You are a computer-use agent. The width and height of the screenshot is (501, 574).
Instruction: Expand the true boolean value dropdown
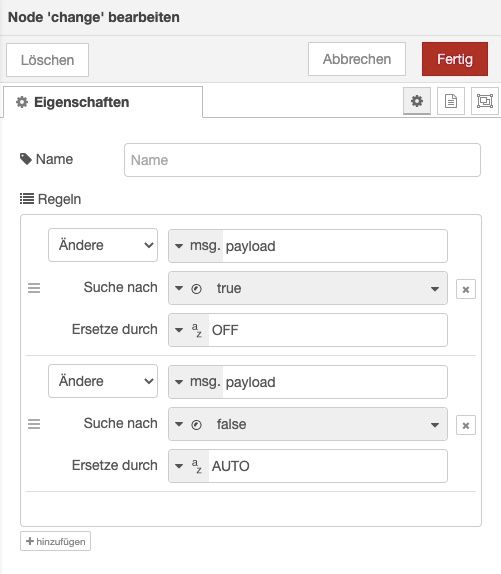click(x=435, y=288)
